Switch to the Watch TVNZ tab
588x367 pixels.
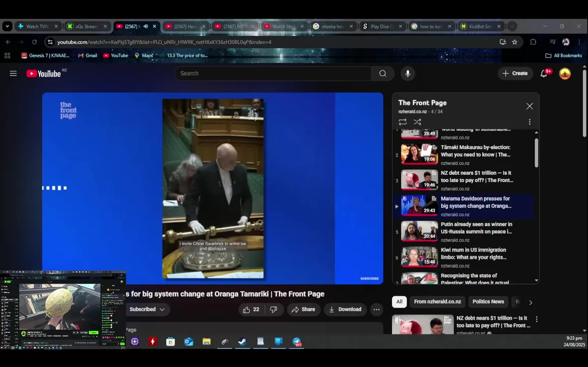[37, 27]
